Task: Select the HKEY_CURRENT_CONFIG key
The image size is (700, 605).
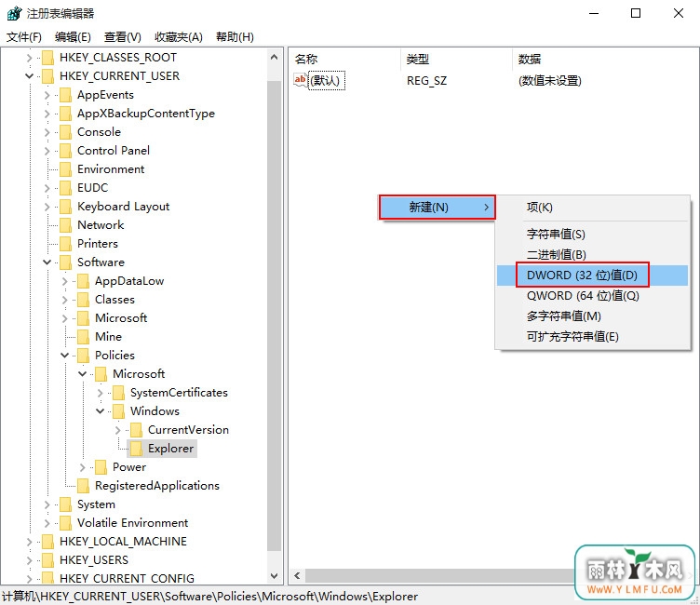Action: pos(127,578)
